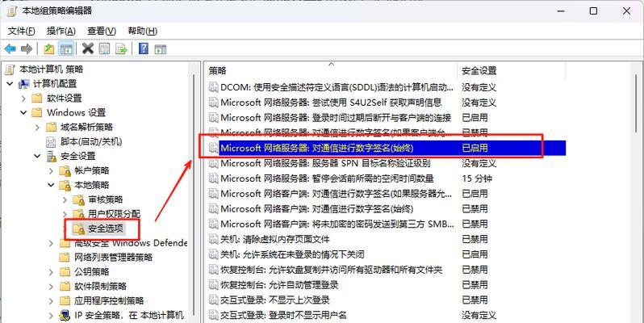Collapse the 安全设置 tree node
Screen dimensions: 644x323
click(37, 156)
